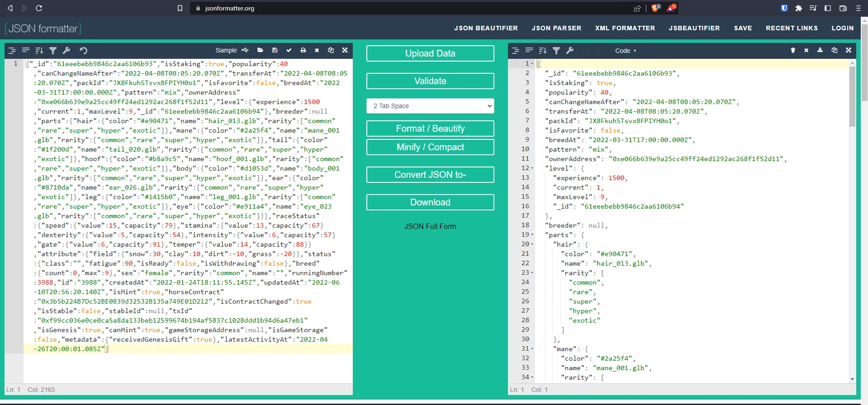Click compact JSON icon in left editor
Image resolution: width=868 pixels, height=405 pixels.
(x=26, y=51)
